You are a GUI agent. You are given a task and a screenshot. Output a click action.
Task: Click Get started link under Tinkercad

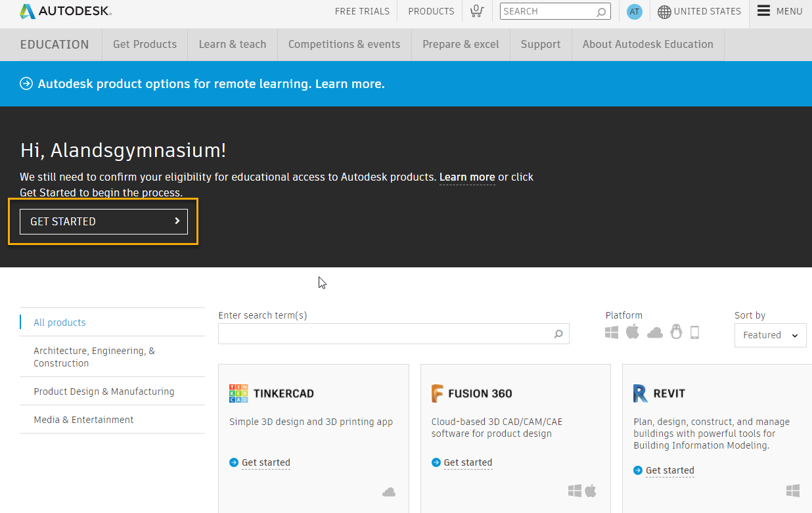click(266, 462)
